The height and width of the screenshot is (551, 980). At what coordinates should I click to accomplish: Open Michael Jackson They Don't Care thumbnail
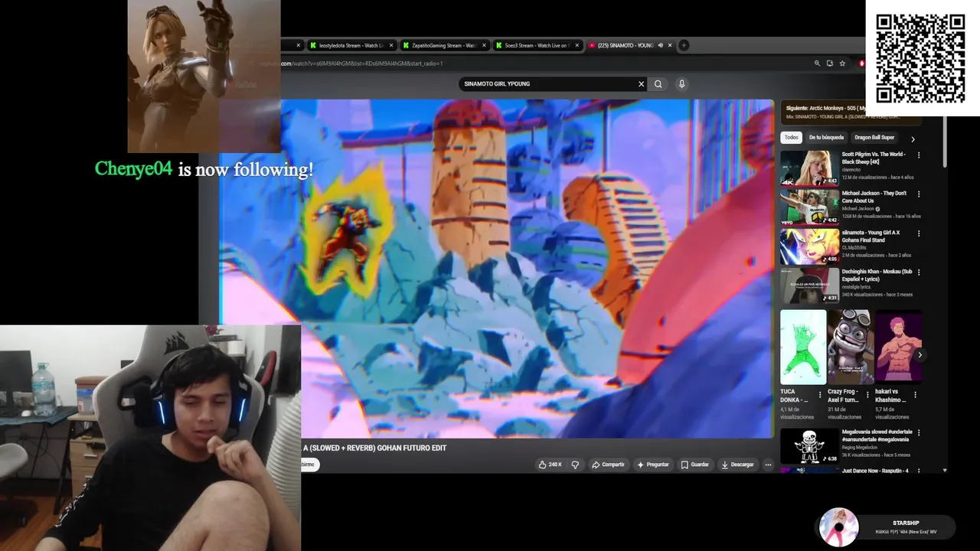pos(809,207)
